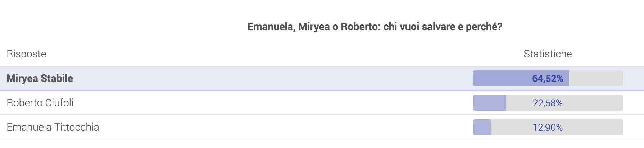Select the Miryea Stabile answer row
This screenshot has width=644, height=148.
click(x=322, y=78)
